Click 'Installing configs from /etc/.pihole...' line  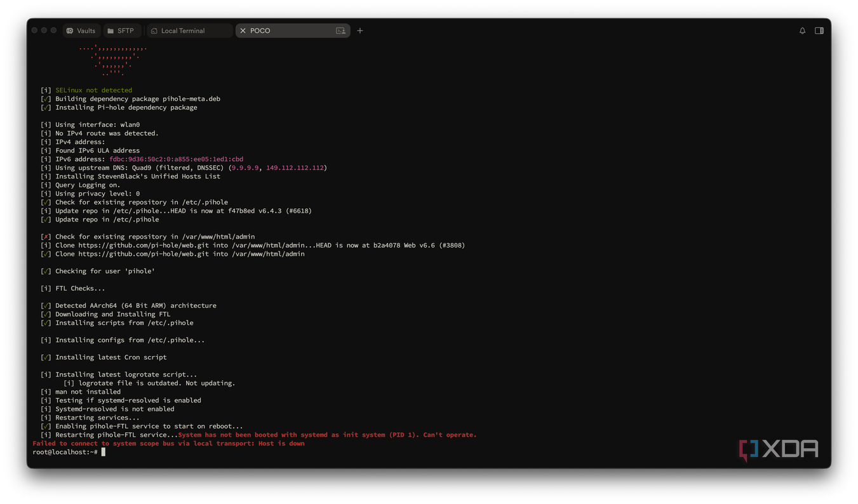point(130,340)
